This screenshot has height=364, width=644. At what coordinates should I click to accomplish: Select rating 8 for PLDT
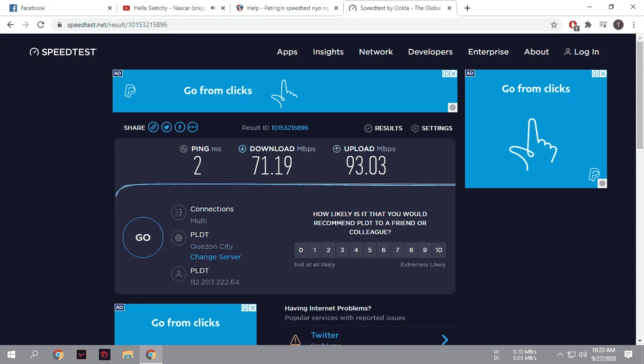411,250
